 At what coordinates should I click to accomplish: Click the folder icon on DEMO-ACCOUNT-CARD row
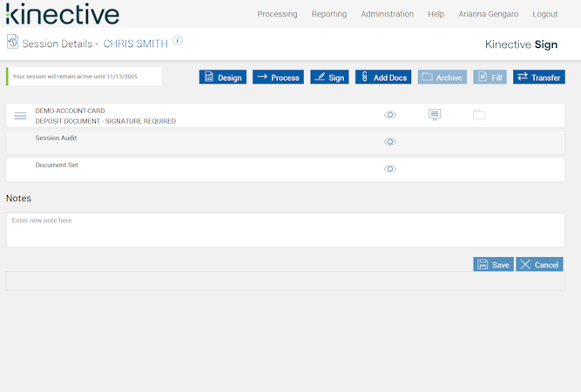coord(479,115)
